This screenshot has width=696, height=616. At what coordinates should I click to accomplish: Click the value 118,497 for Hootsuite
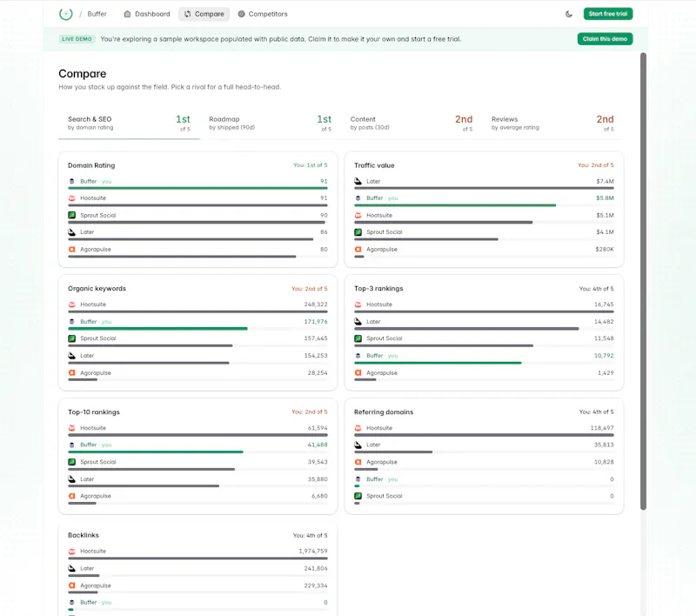coord(602,428)
